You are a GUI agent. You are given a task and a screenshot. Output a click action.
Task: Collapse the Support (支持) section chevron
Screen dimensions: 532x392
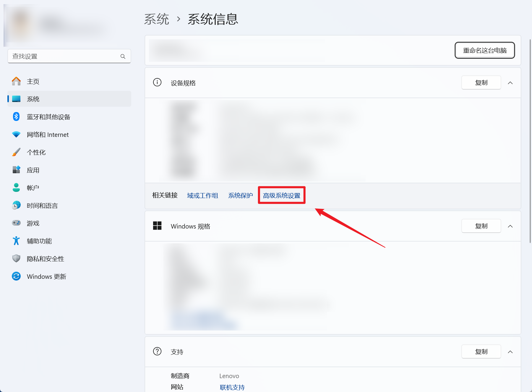click(x=510, y=352)
